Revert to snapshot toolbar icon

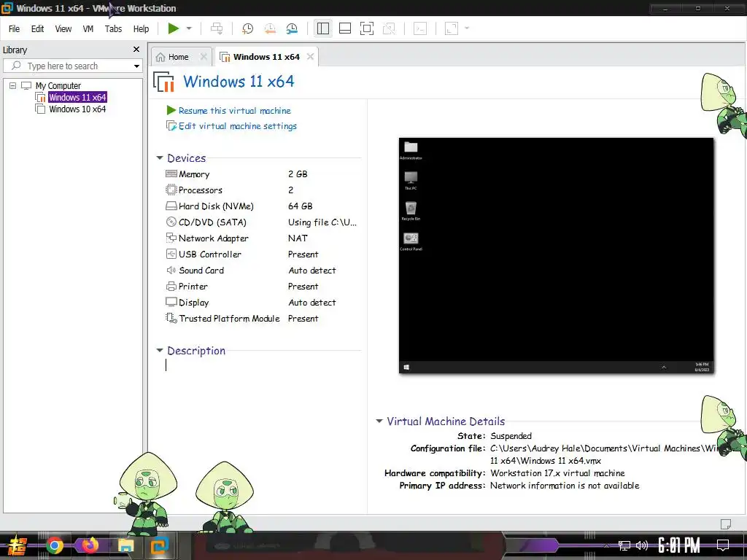tap(270, 28)
